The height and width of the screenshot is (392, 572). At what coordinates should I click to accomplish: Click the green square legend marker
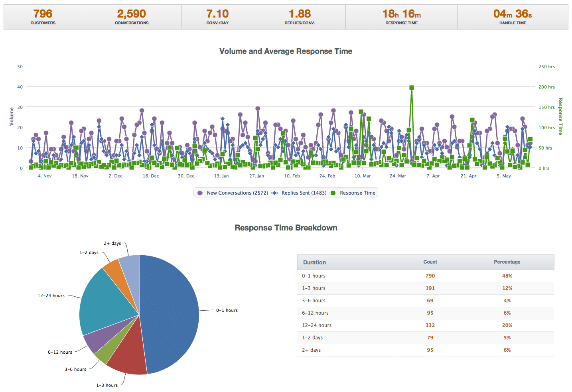[333, 193]
